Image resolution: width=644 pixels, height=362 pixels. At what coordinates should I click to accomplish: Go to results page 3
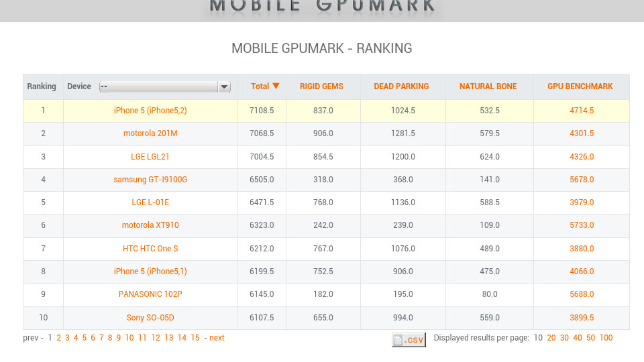67,338
